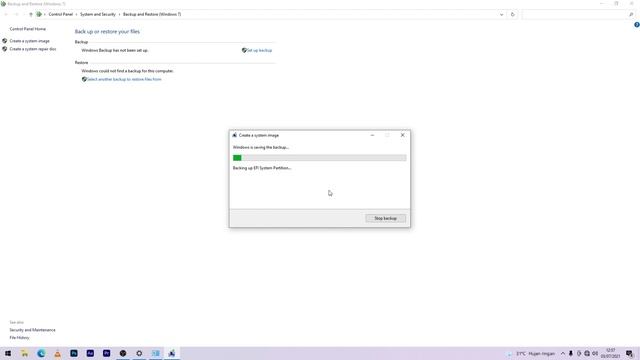Open Settings gear icon in the taskbar
The height and width of the screenshot is (360, 640).
[139, 353]
